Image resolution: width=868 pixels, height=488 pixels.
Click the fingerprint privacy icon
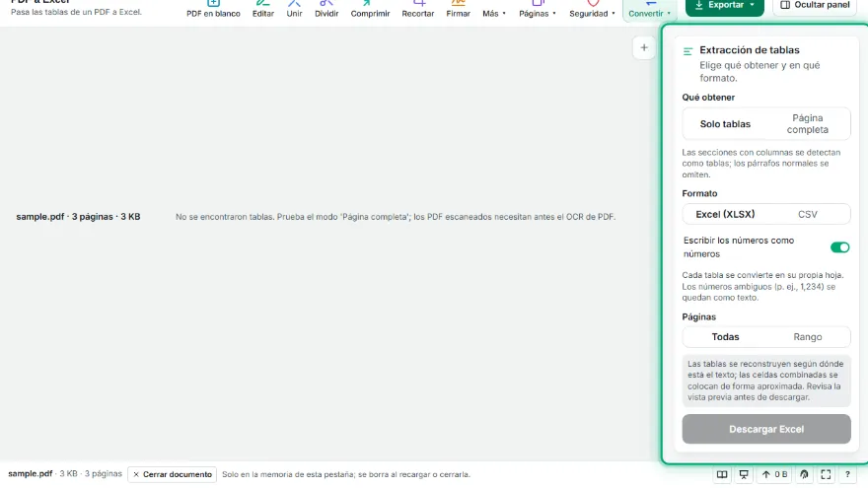[804, 474]
